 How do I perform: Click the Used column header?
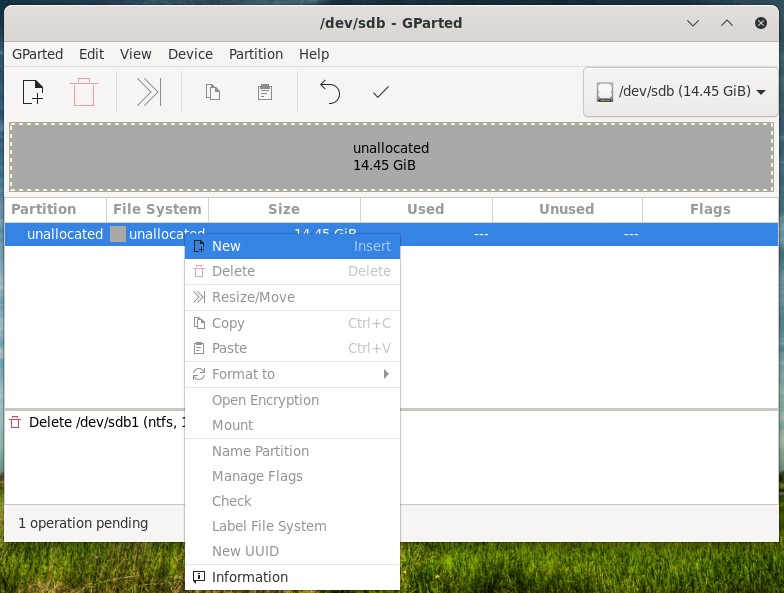[x=426, y=209]
